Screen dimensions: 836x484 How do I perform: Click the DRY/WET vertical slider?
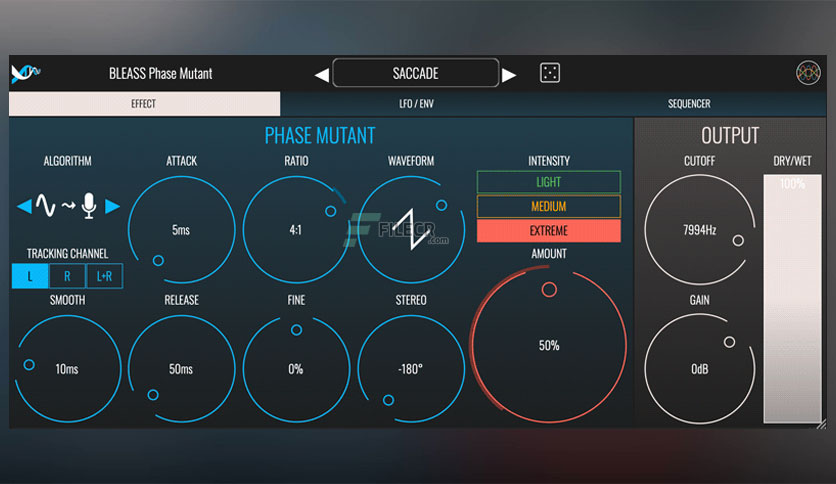pos(792,299)
